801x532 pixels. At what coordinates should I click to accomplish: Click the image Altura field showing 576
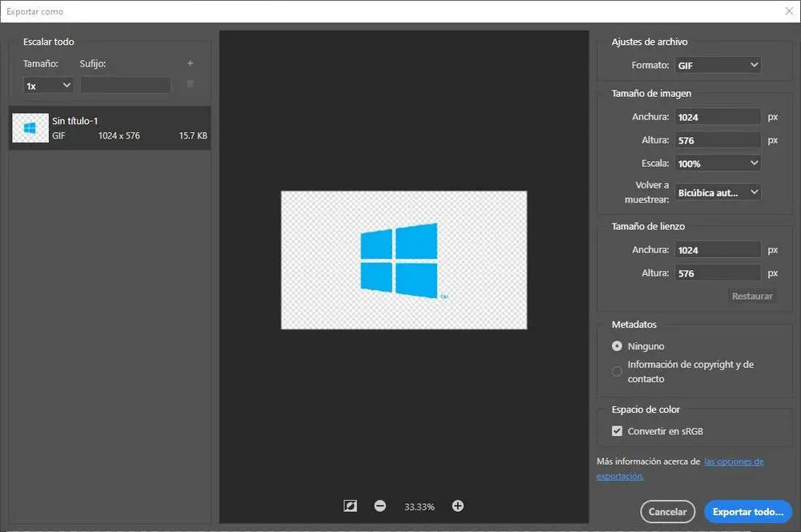coord(718,140)
